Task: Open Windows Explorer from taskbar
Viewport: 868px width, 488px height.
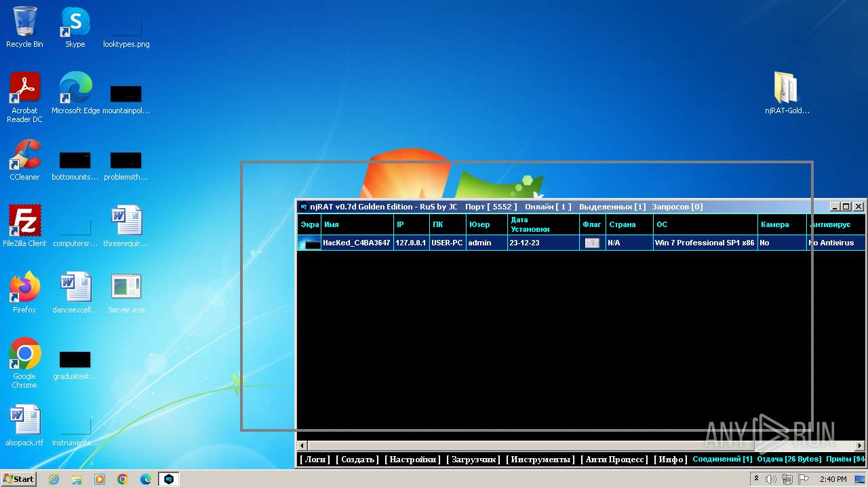Action: tap(77, 479)
